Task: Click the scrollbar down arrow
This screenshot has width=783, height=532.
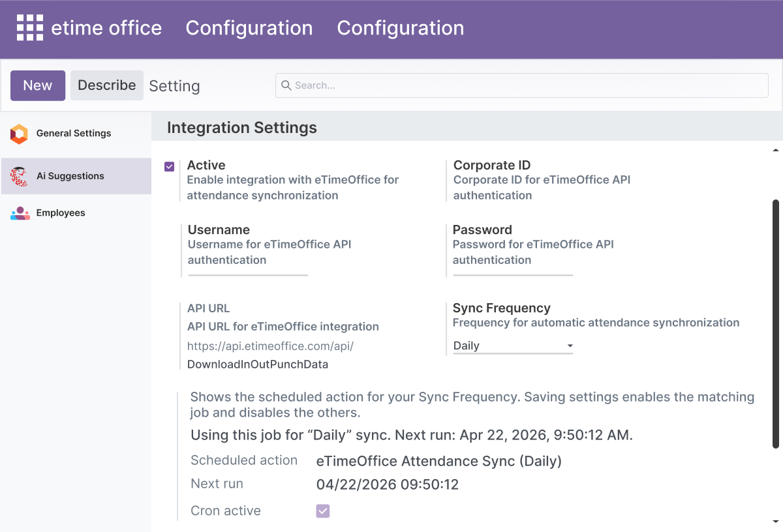Action: pos(776,522)
